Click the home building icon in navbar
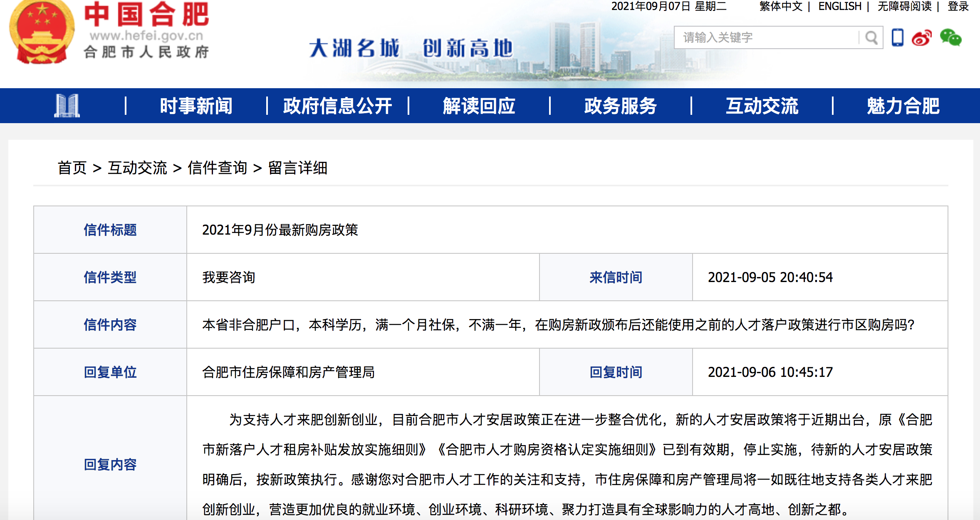980x520 pixels. click(67, 106)
